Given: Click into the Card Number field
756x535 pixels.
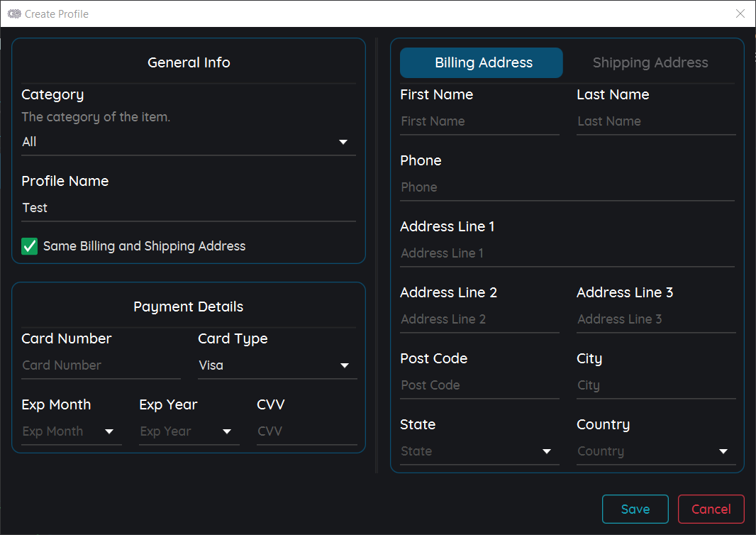Looking at the screenshot, I should pyautogui.click(x=101, y=365).
